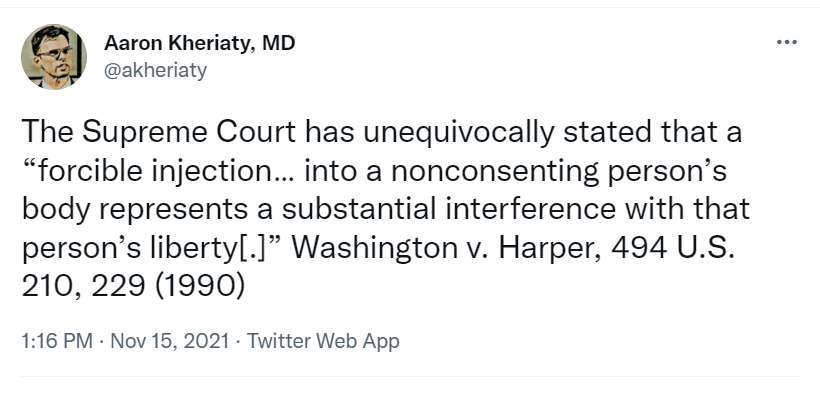Image resolution: width=820 pixels, height=398 pixels.
Task: Open the Twitter Web App source link
Action: click(x=323, y=341)
